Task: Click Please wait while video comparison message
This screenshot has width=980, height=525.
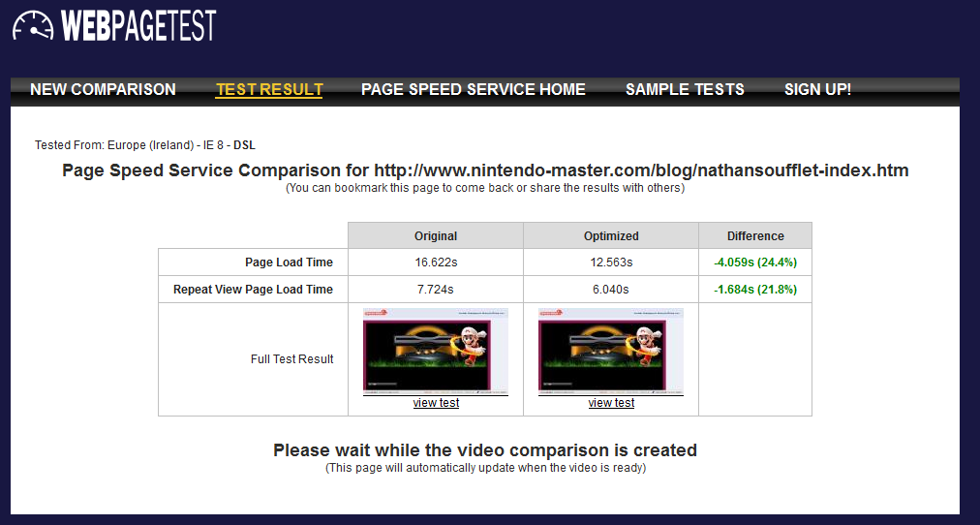Action: pos(485,450)
